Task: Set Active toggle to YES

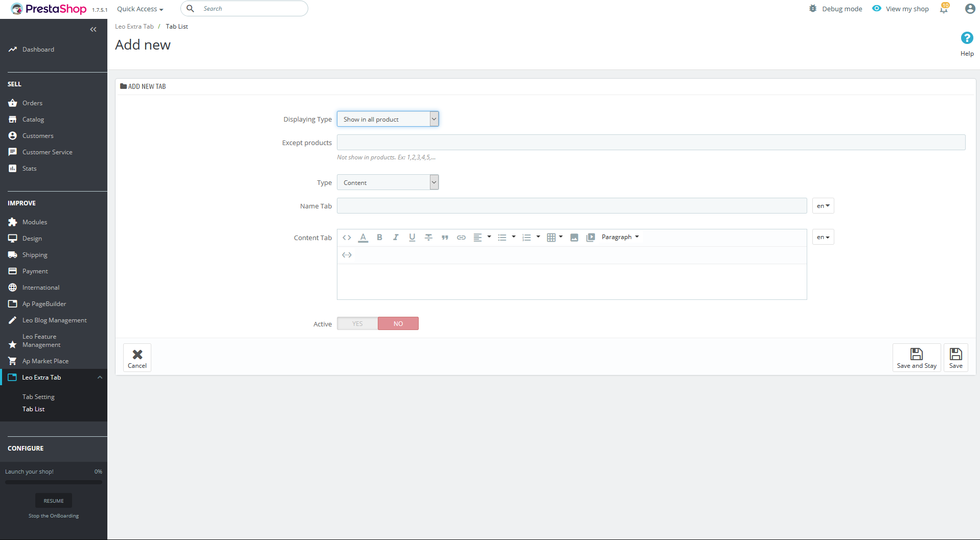Action: [x=357, y=323]
